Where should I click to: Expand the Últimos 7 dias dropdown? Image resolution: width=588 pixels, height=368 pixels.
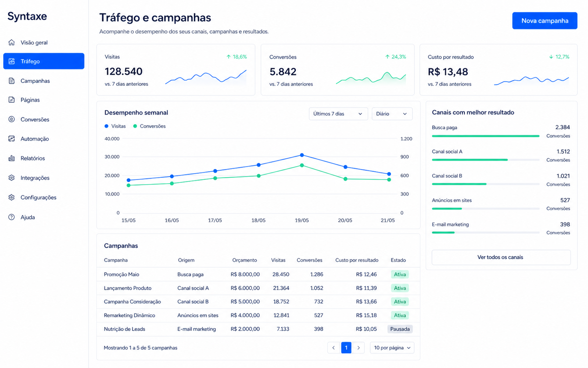(338, 114)
